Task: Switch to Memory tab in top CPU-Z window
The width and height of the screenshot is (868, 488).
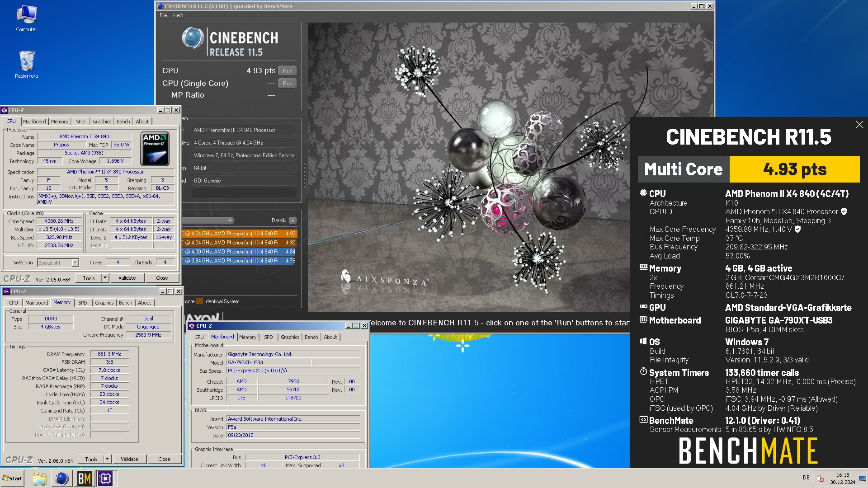Action: 60,122
